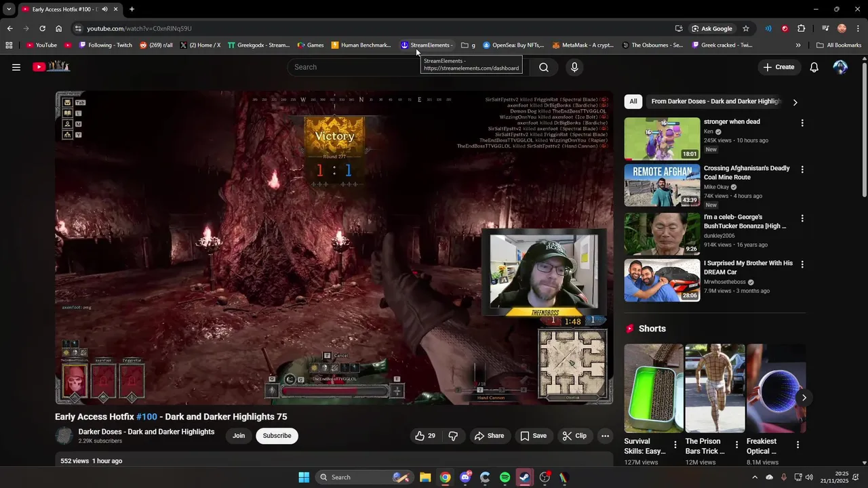Open options for Freakiest Optical short
Screen dimensions: 868x488
797,445
